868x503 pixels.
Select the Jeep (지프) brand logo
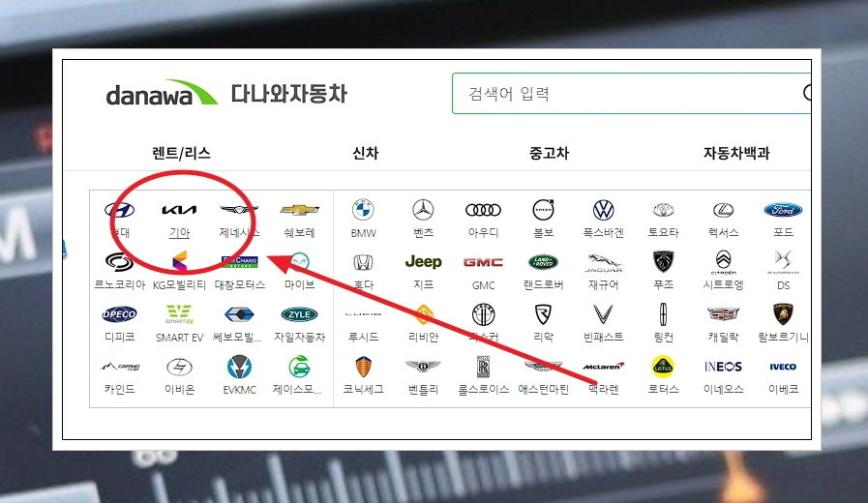(x=424, y=262)
